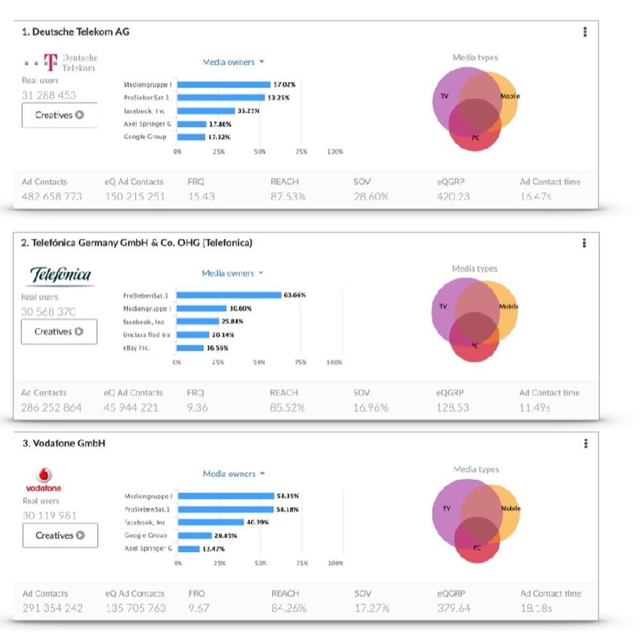Select the 20.14% Unclassified bar in Telefónica chart
Viewport: 644px width, 644px height.
(193, 335)
